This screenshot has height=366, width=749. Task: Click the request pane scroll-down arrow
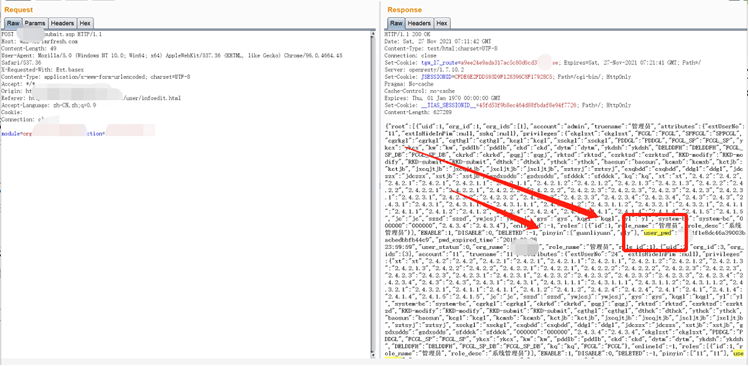(373, 354)
